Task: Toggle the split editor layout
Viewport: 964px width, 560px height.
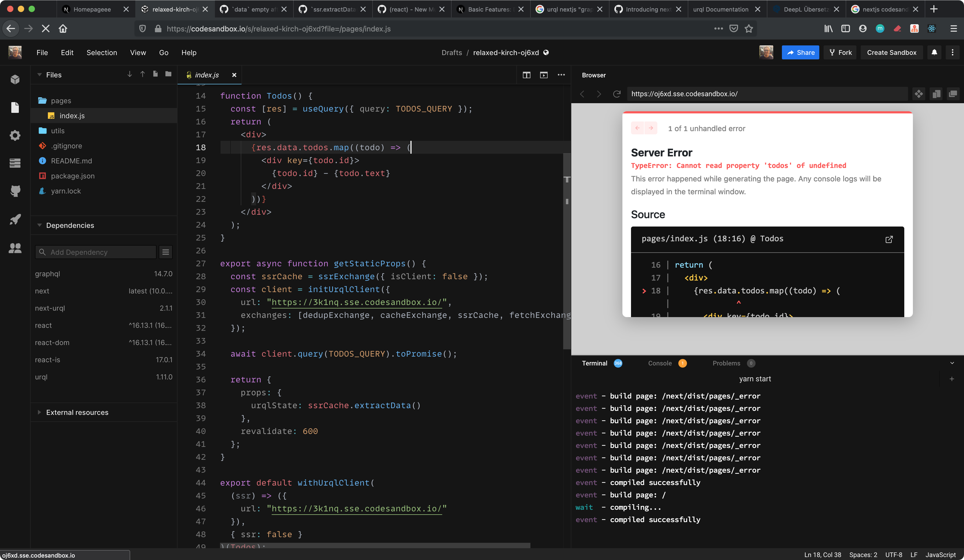Action: [526, 75]
